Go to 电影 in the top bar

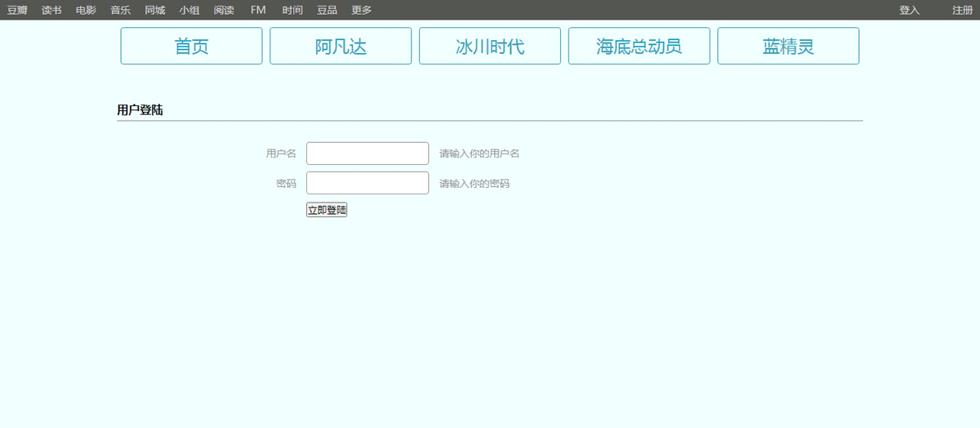(x=86, y=10)
